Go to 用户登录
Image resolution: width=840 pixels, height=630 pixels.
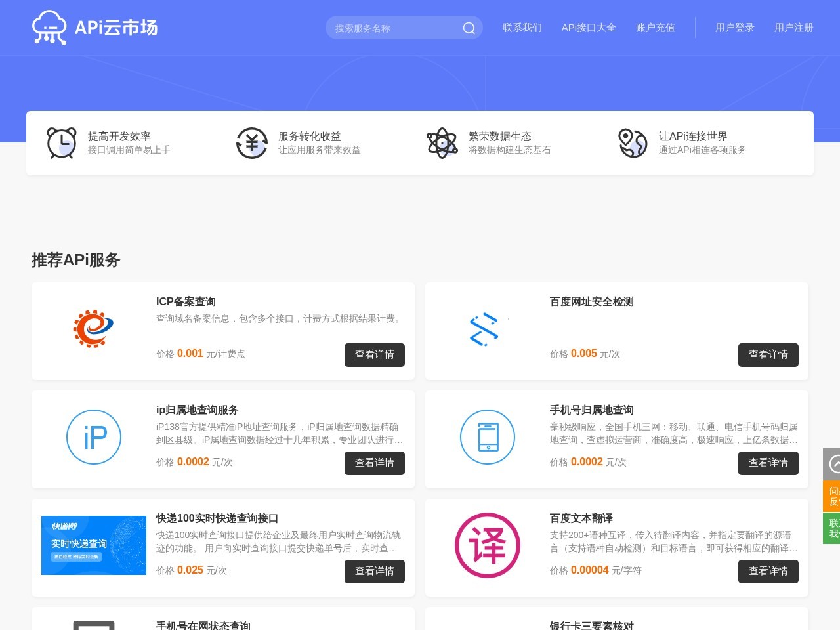coord(735,28)
